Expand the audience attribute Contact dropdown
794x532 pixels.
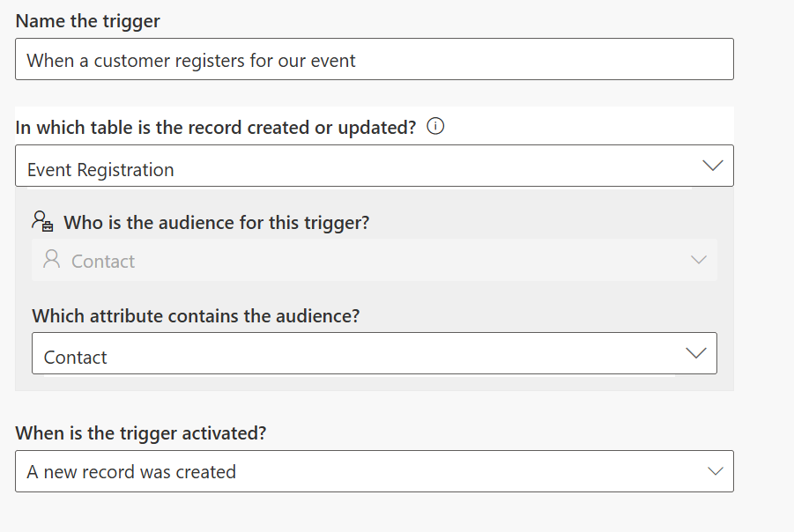tap(374, 353)
